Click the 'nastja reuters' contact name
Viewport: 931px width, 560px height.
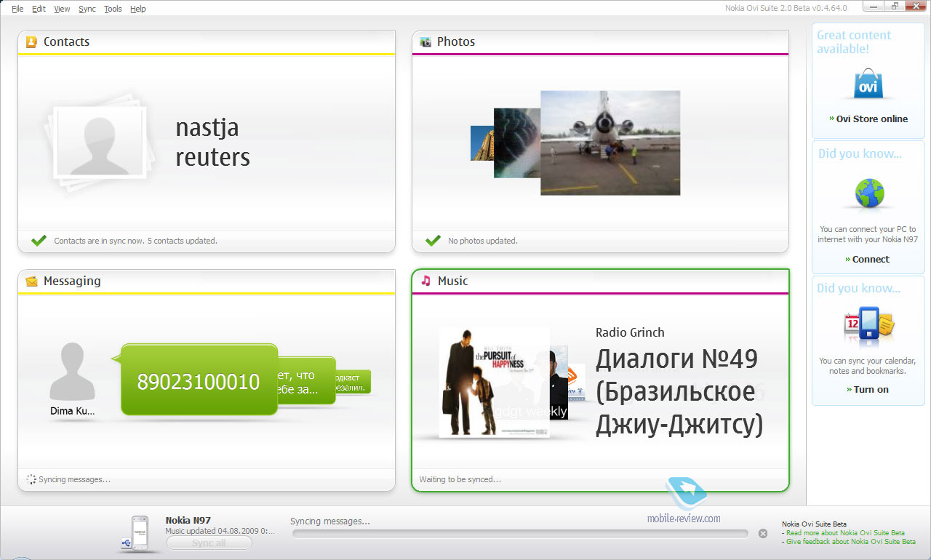[212, 143]
